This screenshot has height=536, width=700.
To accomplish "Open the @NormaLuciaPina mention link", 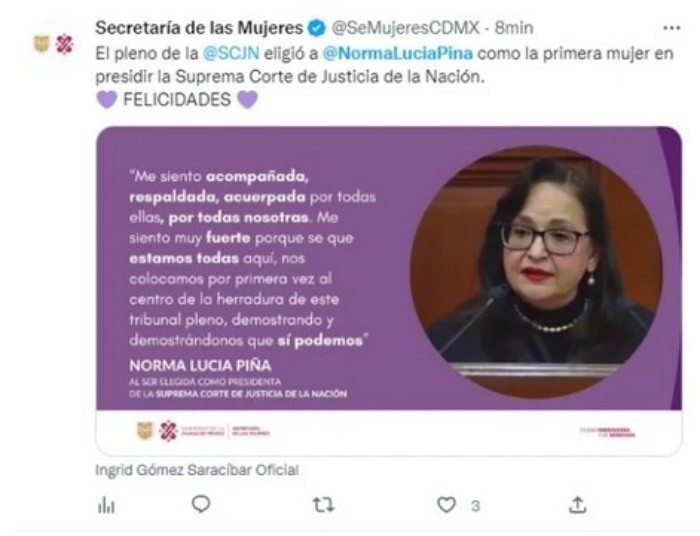I will click(x=397, y=53).
